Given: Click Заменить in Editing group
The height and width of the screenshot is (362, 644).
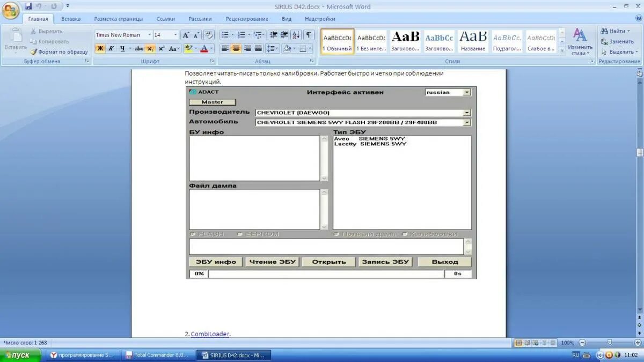Looking at the screenshot, I should (x=617, y=41).
